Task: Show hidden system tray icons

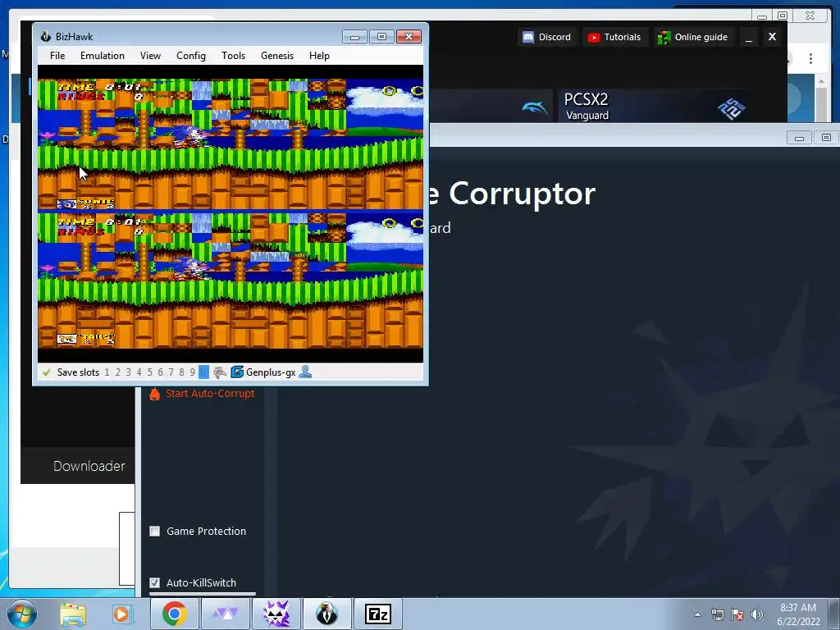Action: [x=697, y=614]
